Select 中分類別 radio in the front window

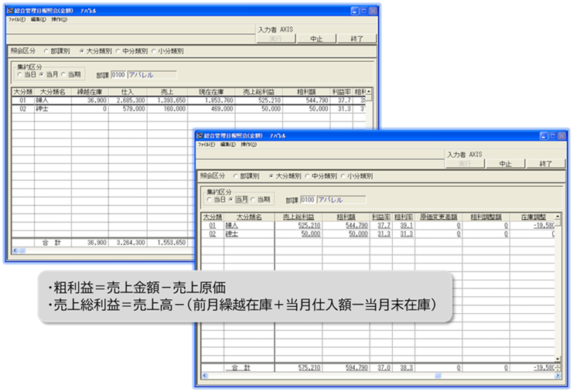point(307,176)
